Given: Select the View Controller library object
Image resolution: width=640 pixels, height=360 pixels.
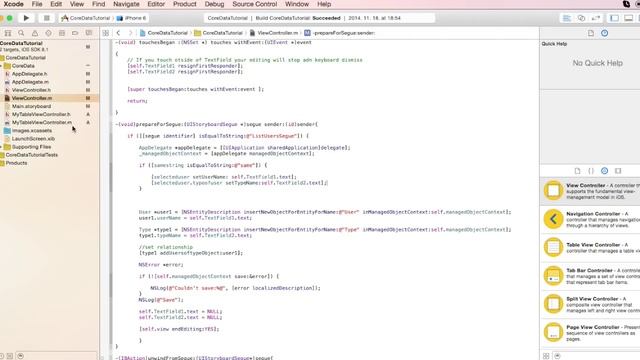Looking at the screenshot, I should [x=590, y=191].
